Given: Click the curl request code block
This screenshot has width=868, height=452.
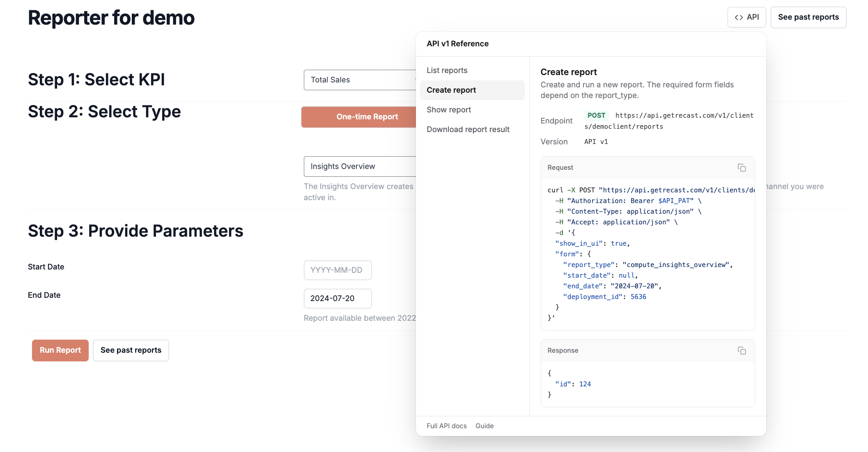Looking at the screenshot, I should click(648, 254).
